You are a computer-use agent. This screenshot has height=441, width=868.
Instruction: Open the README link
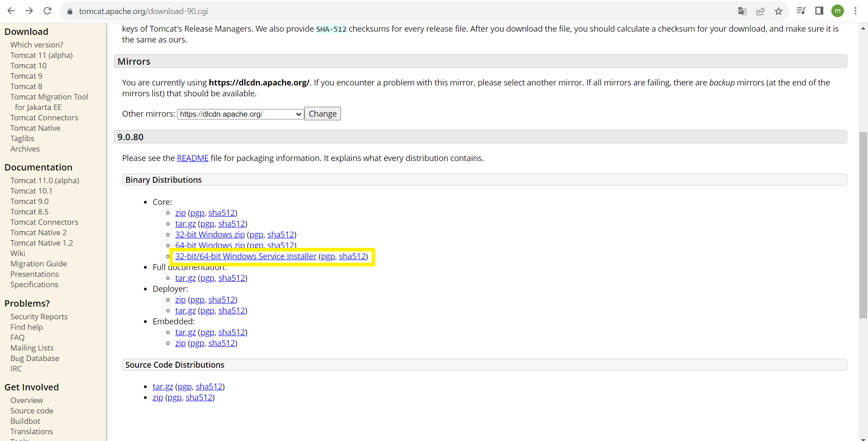click(x=193, y=158)
